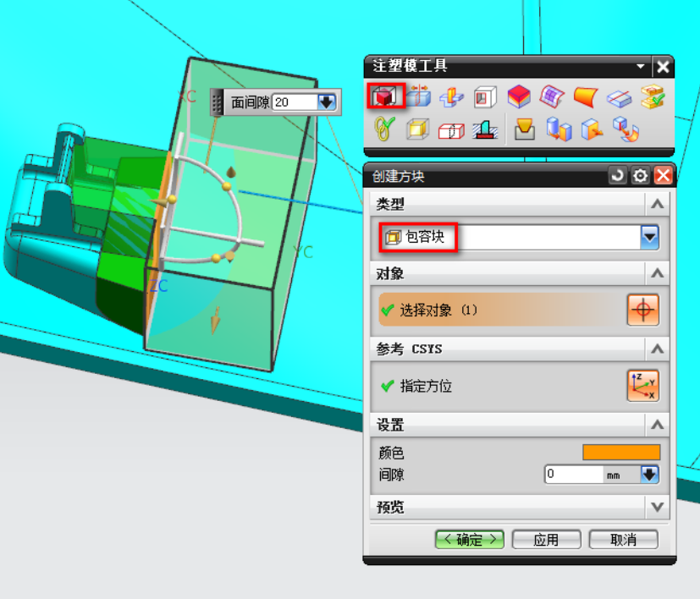This screenshot has height=599, width=700.
Task: Select the yellow insert pocket tool
Action: pyautogui.click(x=525, y=129)
